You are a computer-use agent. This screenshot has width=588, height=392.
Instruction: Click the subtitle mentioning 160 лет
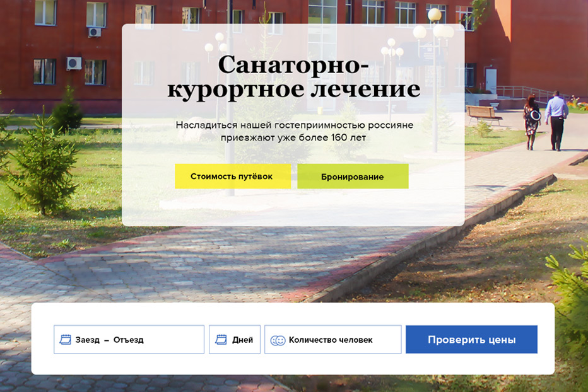click(x=294, y=131)
